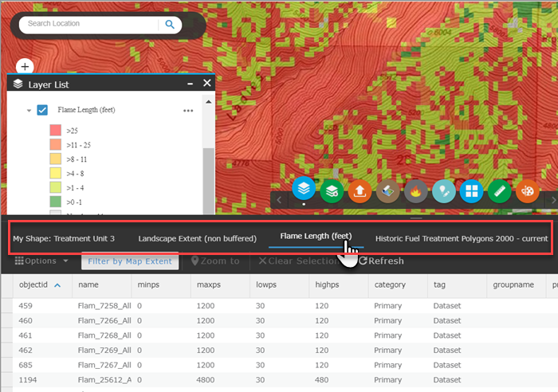Click the groupname column header
The image size is (558, 392).
tap(517, 285)
